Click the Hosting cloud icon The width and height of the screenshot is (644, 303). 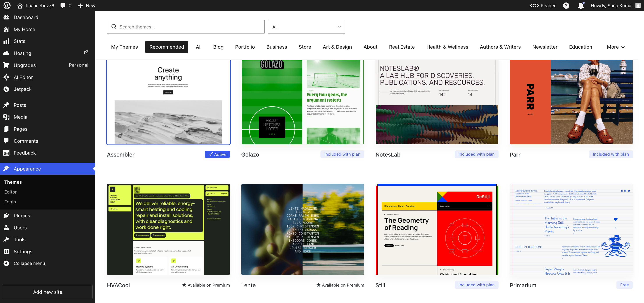point(7,53)
